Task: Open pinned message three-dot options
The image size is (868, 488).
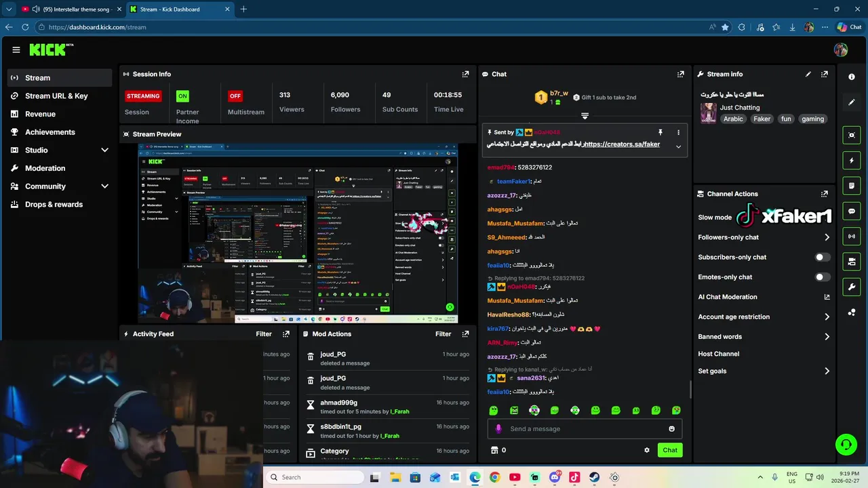Action: [678, 132]
